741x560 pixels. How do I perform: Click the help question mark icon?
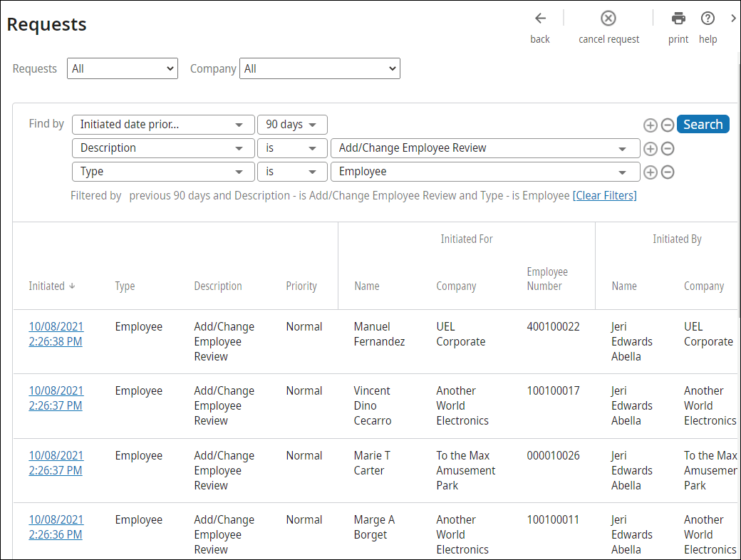tap(708, 18)
